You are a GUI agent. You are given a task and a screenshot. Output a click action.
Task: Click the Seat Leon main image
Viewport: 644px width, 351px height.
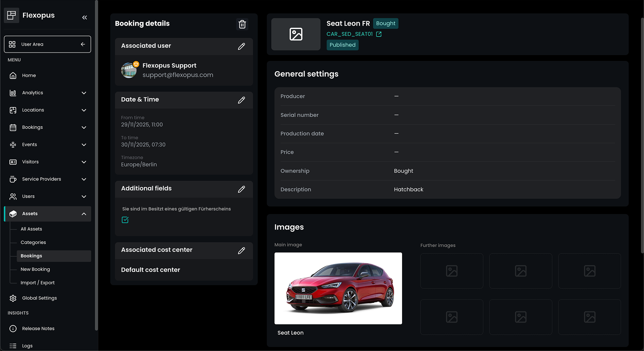(338, 288)
